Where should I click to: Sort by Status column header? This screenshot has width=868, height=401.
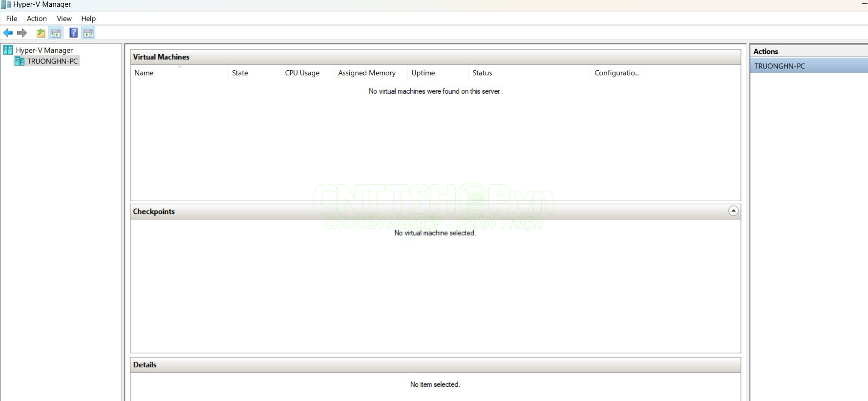tap(529, 73)
